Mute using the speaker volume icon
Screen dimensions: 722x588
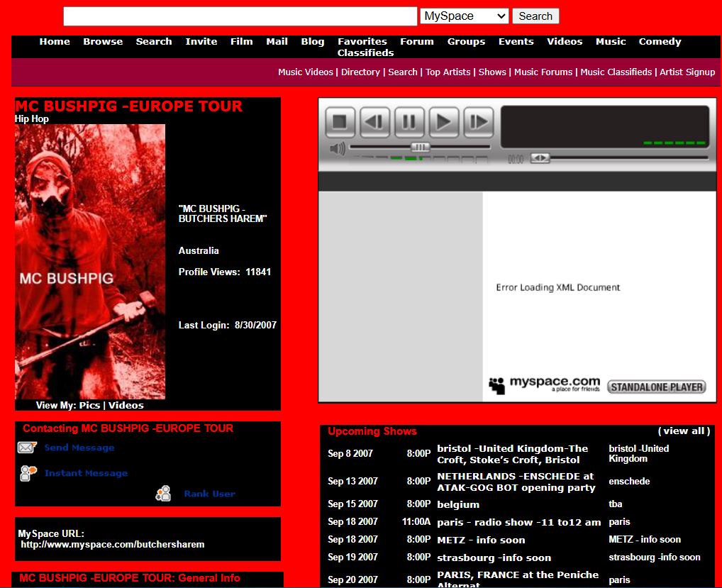338,148
